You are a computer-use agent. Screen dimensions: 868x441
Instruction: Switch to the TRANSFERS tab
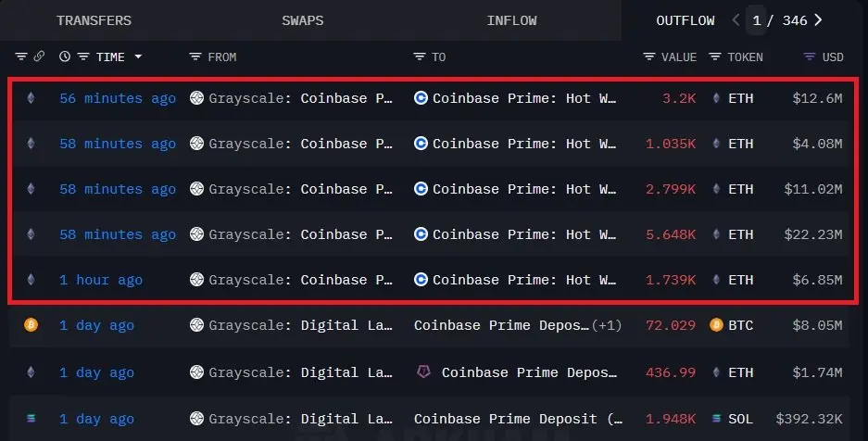(94, 20)
